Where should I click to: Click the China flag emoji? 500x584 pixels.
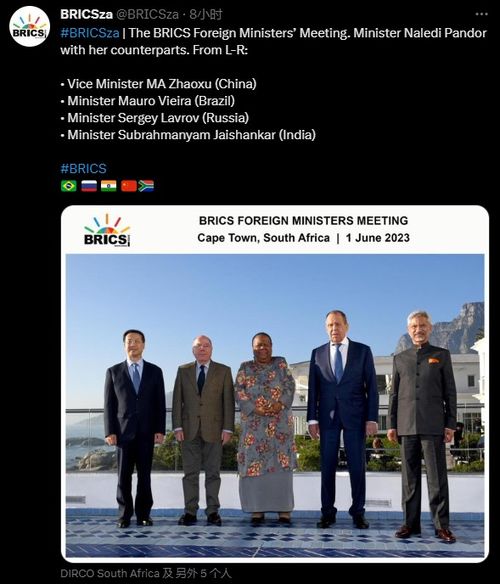coord(129,186)
